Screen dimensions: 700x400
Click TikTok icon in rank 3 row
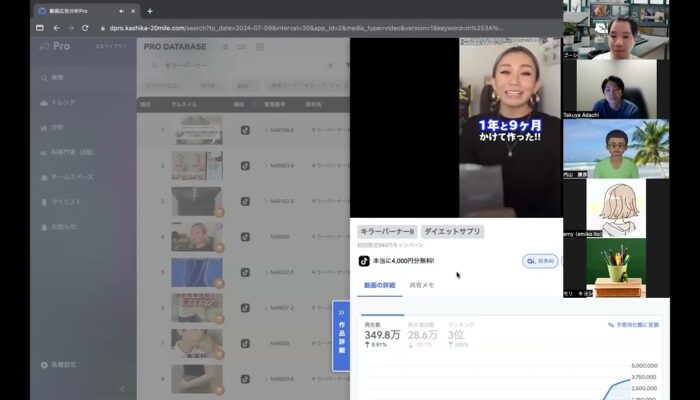245,201
